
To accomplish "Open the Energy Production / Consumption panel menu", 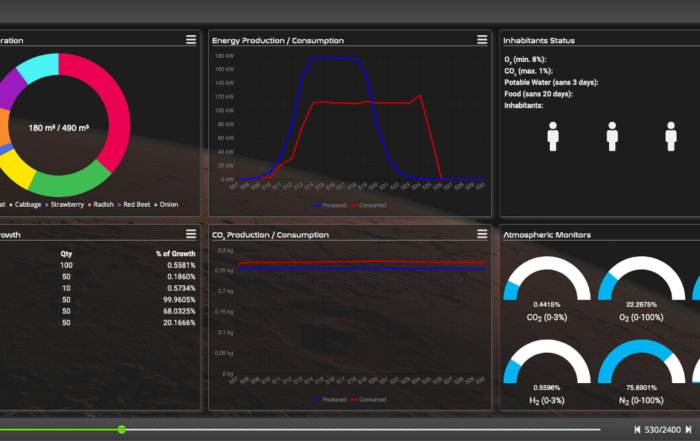I will pos(482,40).
